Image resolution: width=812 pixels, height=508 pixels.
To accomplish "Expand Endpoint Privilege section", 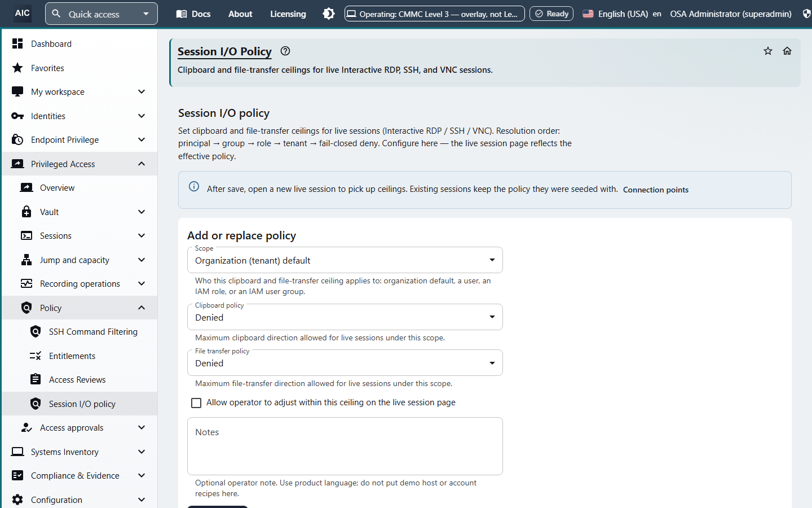I will (x=80, y=140).
